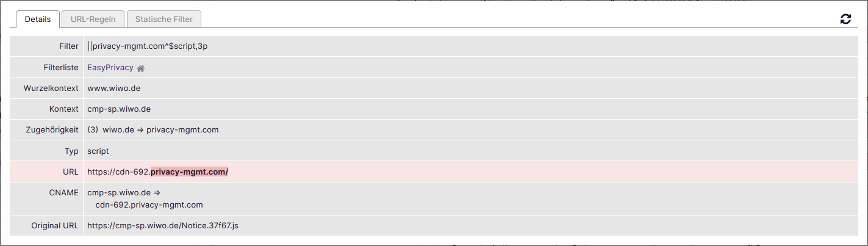Click the home icon beside EasyPrivacy
Viewport: 868px width, 246px height.
140,68
